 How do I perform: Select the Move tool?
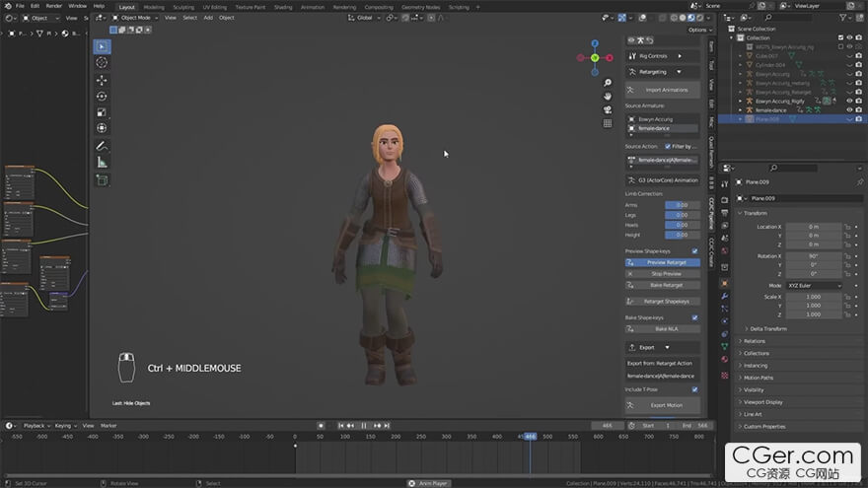102,80
